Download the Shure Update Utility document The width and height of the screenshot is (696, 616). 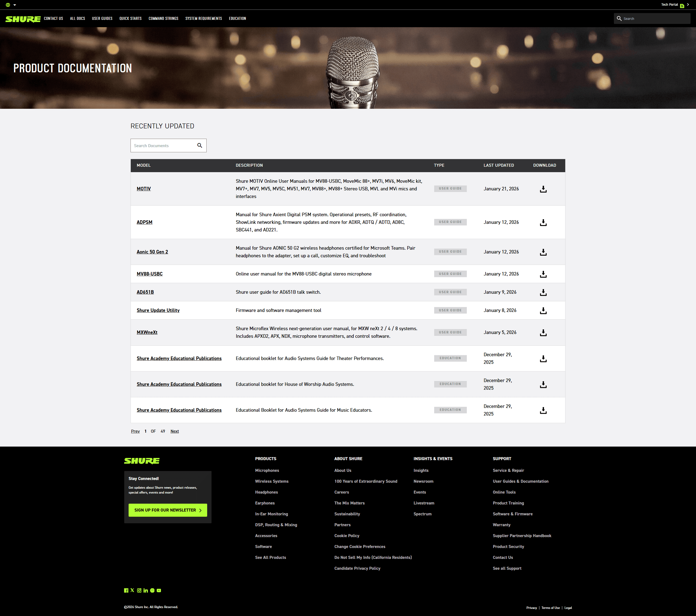coord(543,310)
